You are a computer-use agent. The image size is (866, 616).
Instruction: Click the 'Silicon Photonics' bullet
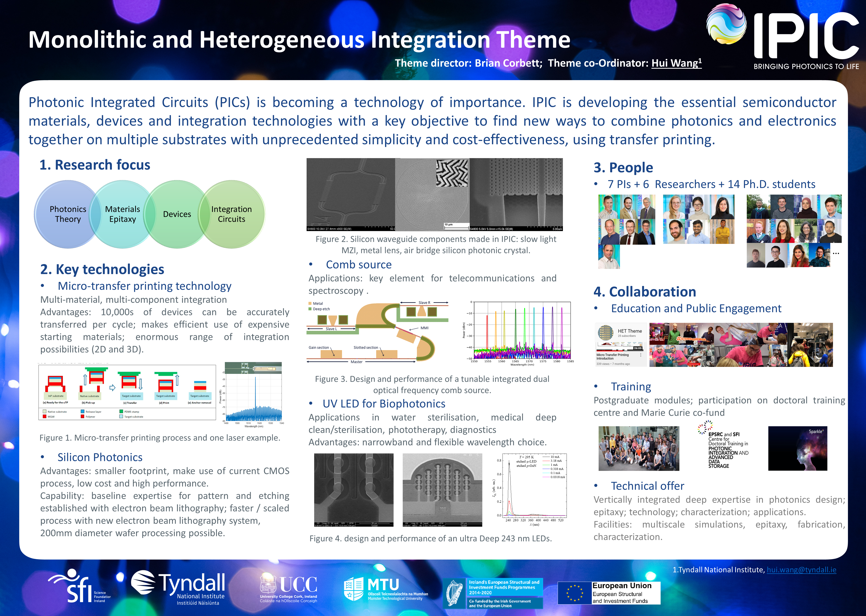100,457
